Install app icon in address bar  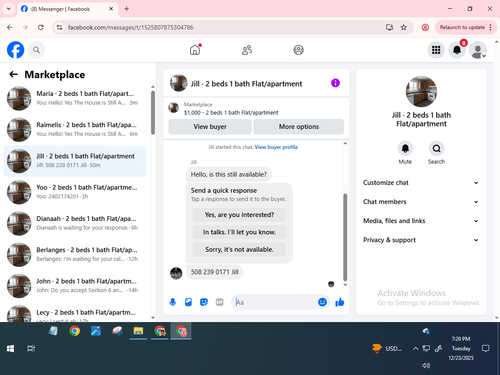(389, 27)
